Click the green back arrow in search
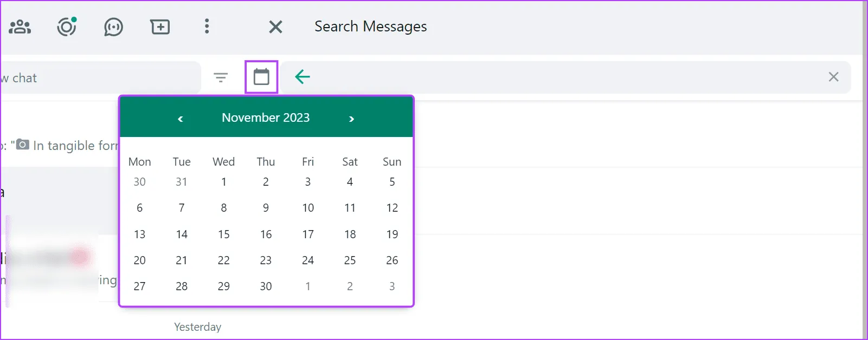The image size is (868, 340). coord(303,77)
